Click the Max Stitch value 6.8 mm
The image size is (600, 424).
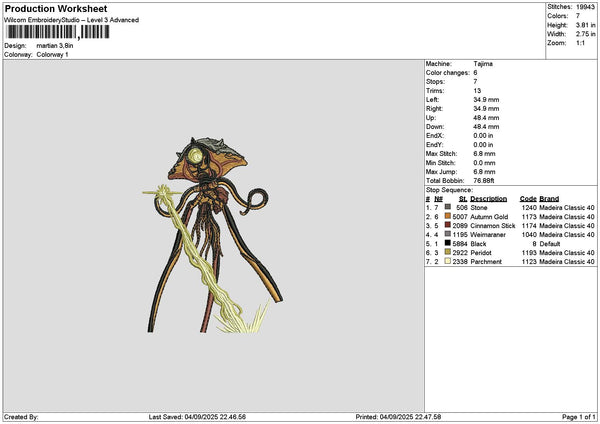click(484, 154)
